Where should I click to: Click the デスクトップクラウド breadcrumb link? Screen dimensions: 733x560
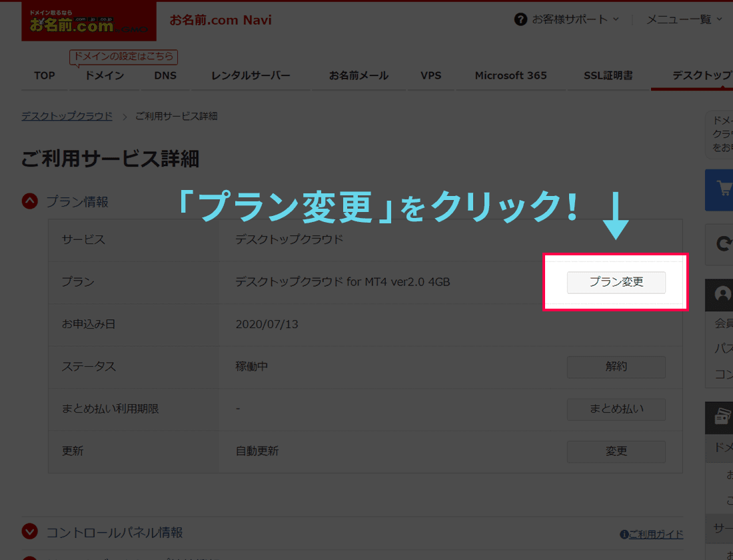(x=67, y=116)
